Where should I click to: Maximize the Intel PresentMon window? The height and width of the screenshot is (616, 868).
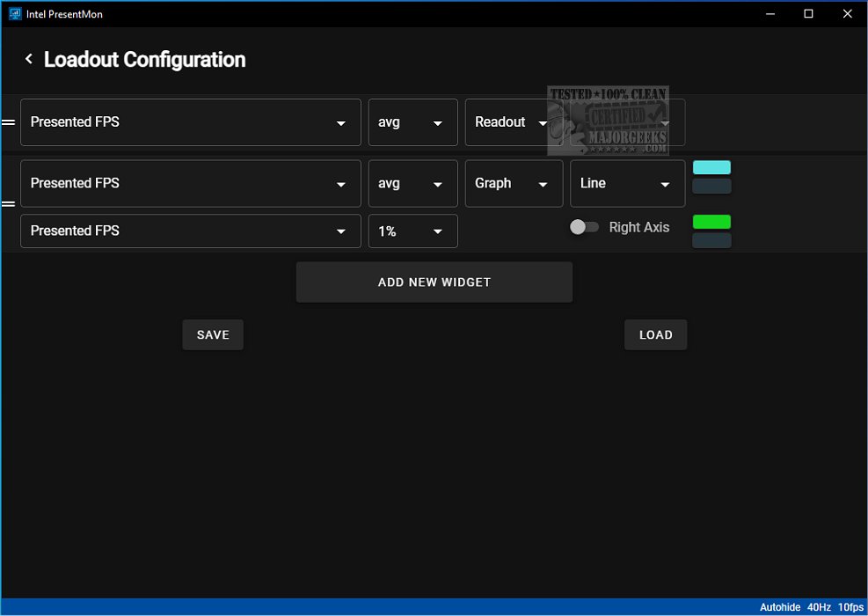tap(808, 14)
